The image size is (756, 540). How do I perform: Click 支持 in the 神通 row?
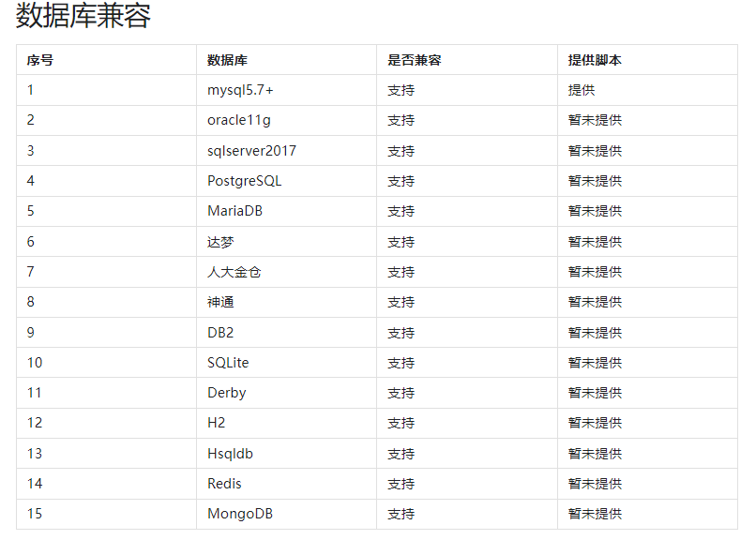click(x=401, y=302)
